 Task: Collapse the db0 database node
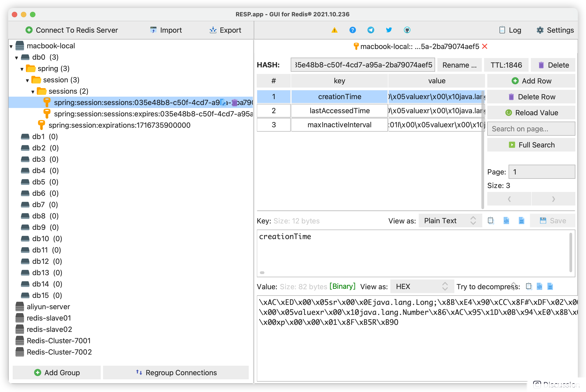[x=17, y=58]
